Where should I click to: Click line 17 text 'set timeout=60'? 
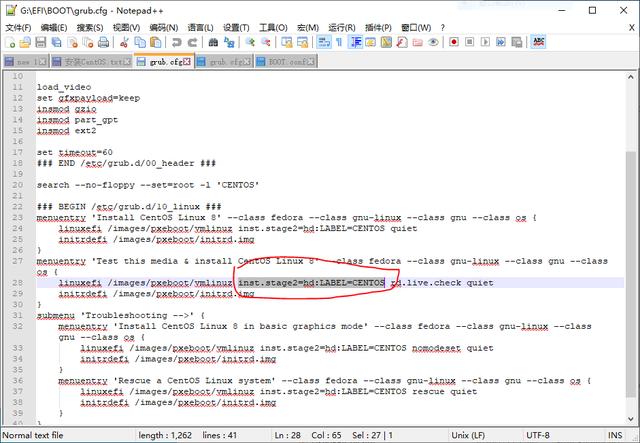(75, 152)
